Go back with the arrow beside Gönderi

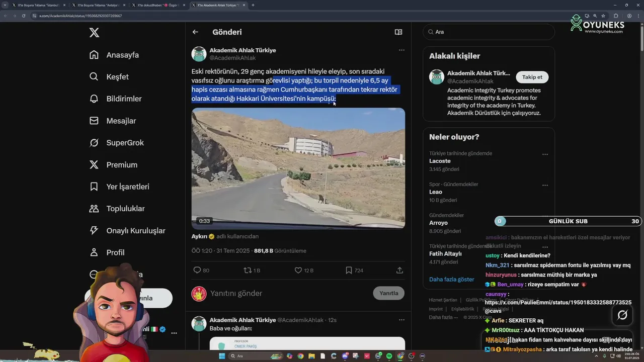(x=195, y=32)
